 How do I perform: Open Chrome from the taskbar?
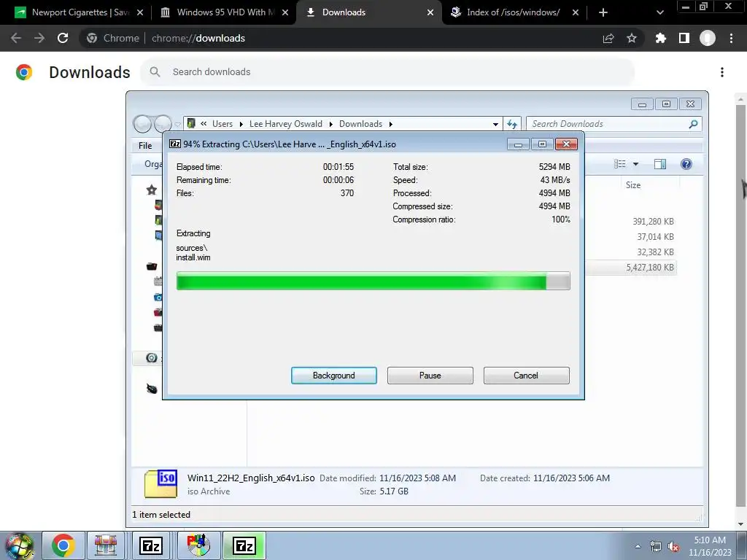[63, 545]
